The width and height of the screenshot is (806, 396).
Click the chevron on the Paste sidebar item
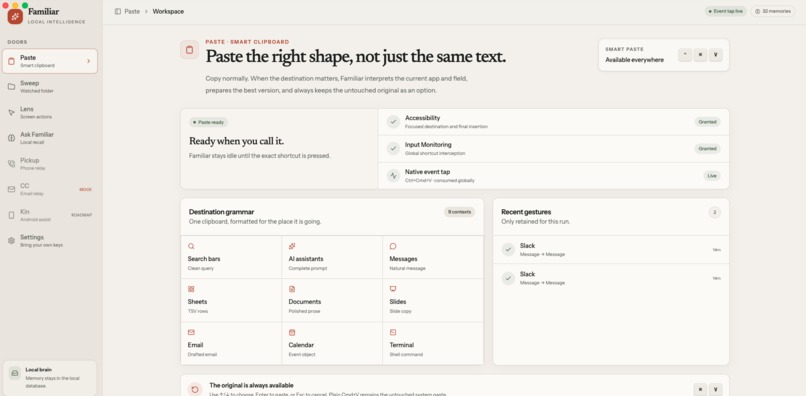point(88,61)
